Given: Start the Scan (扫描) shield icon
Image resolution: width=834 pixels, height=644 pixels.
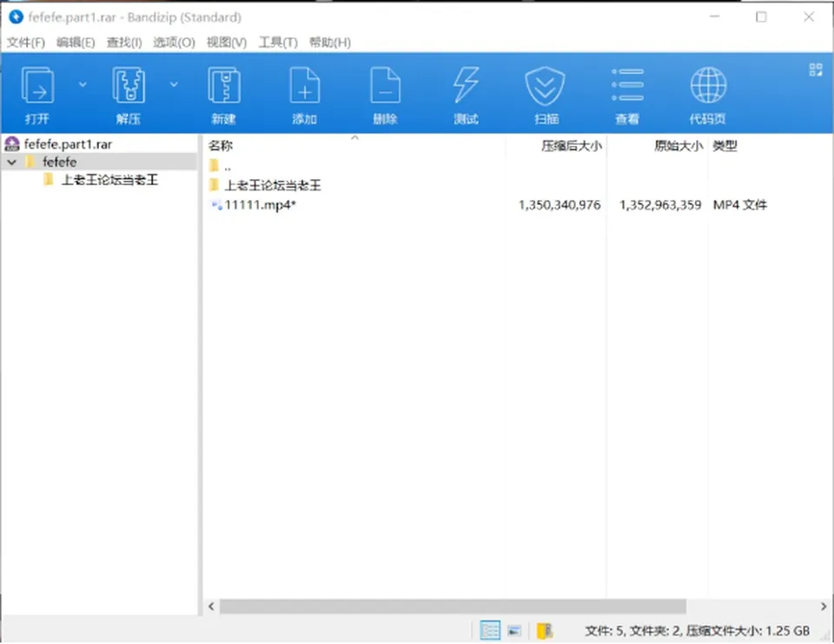Looking at the screenshot, I should 546,86.
